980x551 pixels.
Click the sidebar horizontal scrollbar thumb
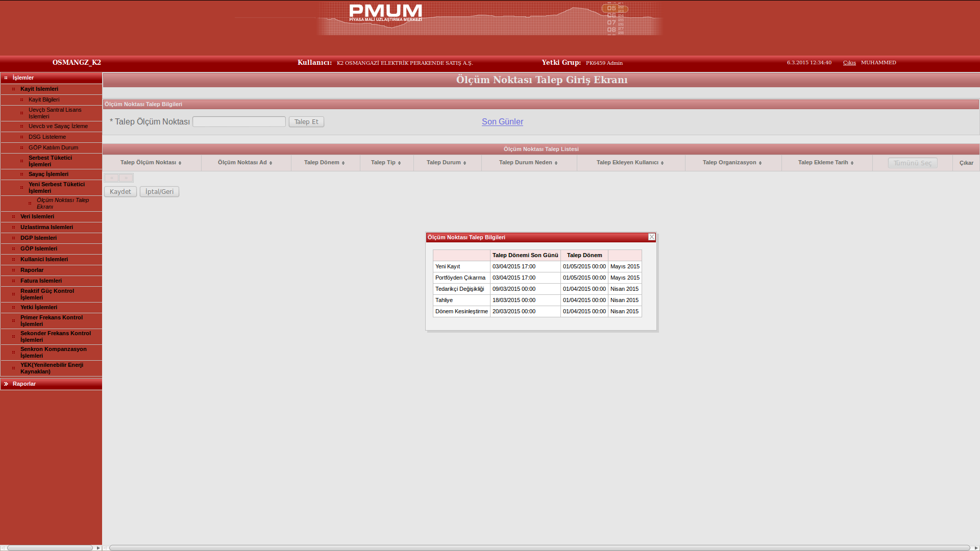point(50,548)
